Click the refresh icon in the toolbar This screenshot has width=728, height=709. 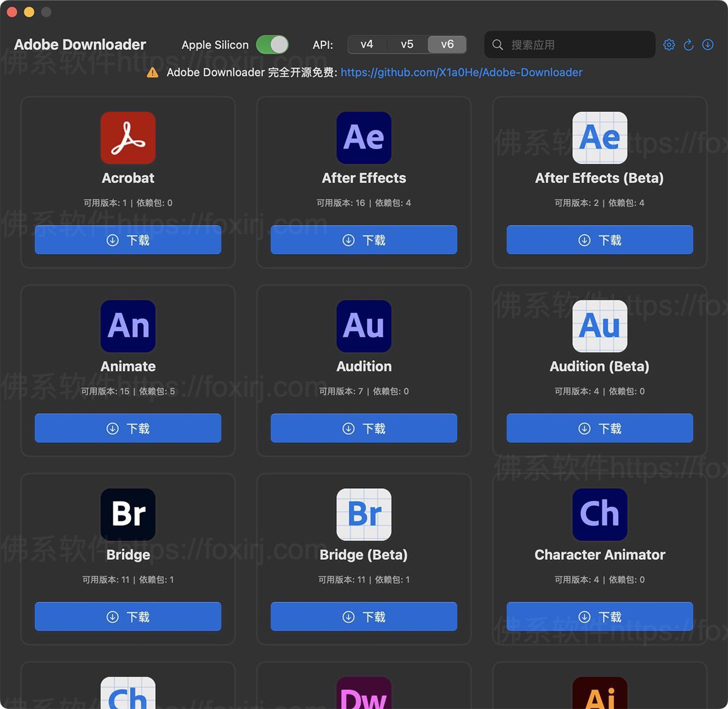688,44
